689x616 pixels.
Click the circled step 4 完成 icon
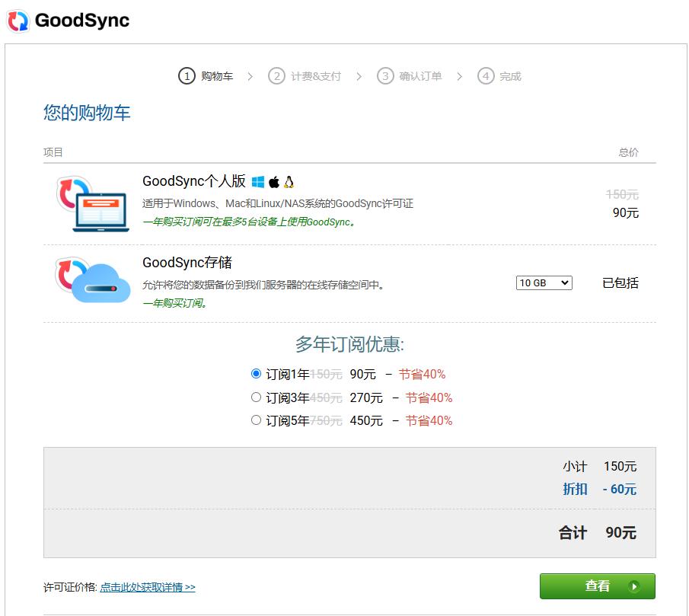486,76
